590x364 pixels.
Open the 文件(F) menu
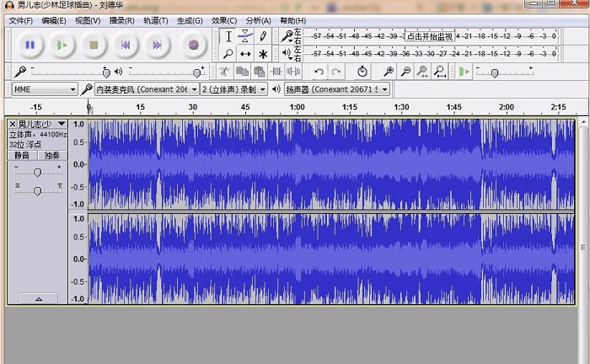(20, 20)
